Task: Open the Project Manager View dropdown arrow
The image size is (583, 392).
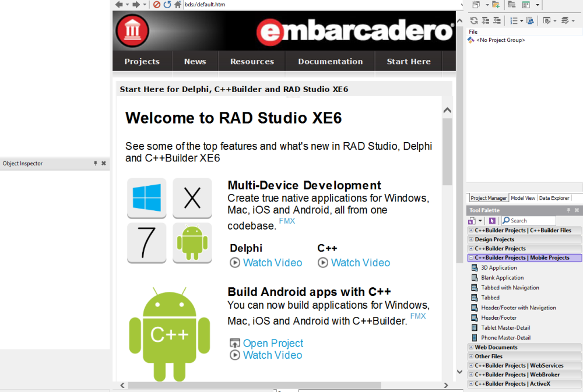Action: tap(538, 5)
